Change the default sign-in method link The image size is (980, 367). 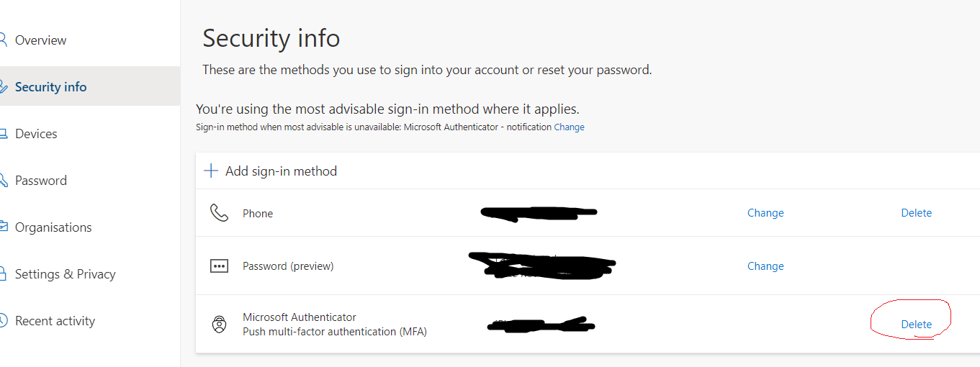point(569,127)
